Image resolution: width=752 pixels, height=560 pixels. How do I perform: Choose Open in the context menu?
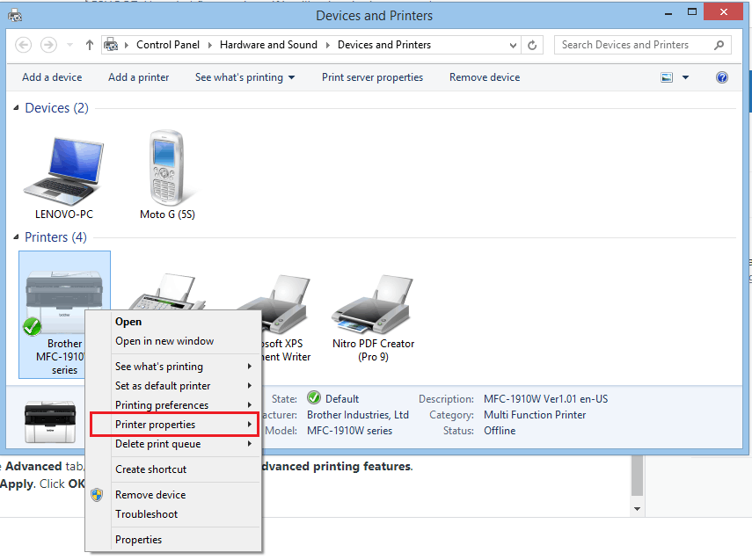[173, 322]
